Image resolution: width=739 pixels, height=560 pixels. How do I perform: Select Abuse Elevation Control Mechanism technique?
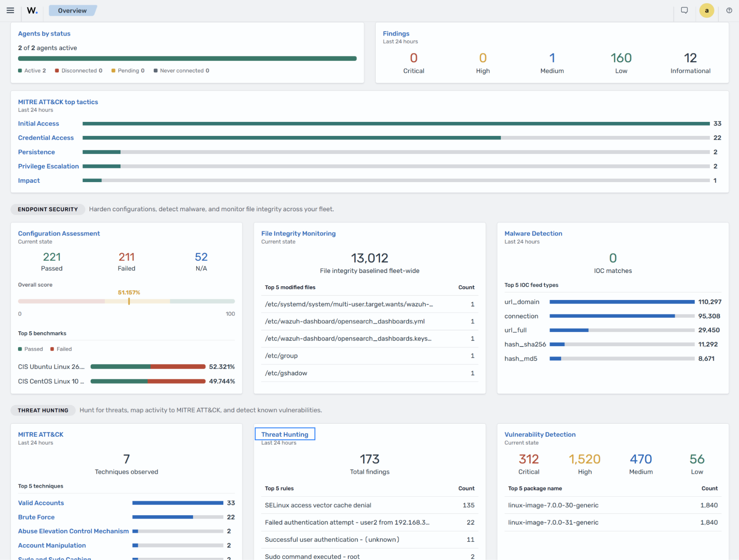click(73, 531)
